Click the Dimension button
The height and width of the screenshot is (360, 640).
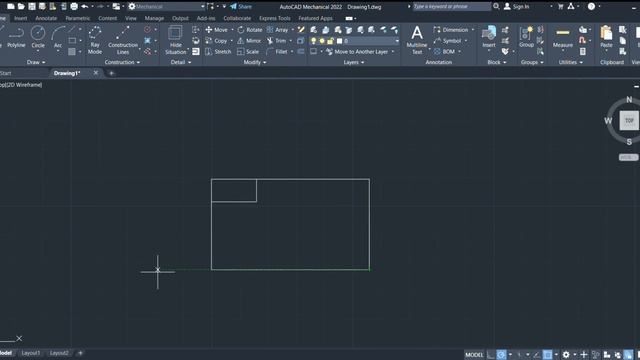[451, 30]
